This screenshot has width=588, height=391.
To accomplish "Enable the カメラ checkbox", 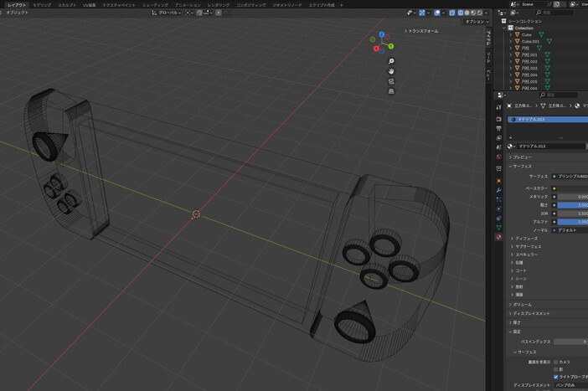I will tap(556, 362).
